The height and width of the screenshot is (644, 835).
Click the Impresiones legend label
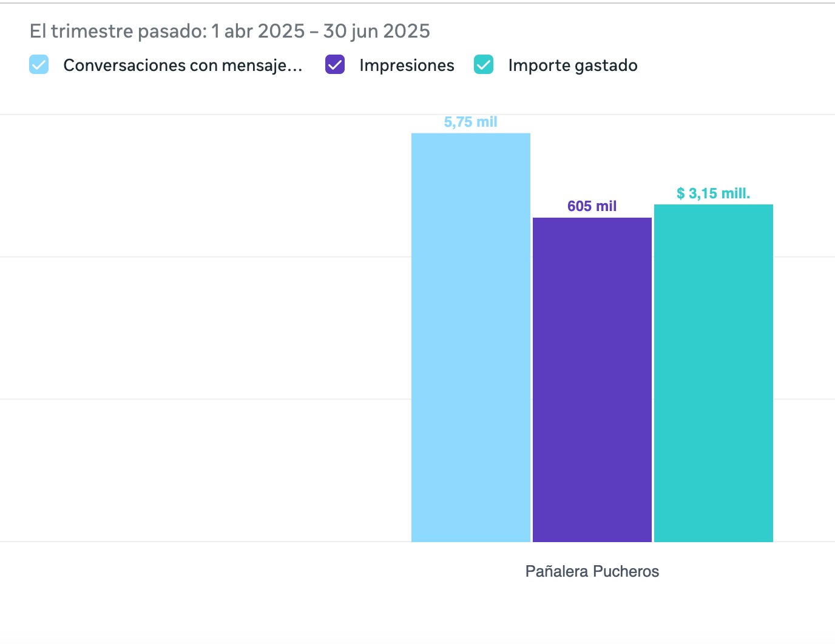(x=407, y=65)
